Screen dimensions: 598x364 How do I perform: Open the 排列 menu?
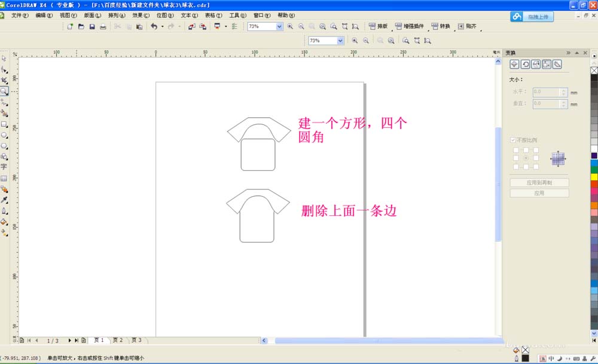pos(115,15)
